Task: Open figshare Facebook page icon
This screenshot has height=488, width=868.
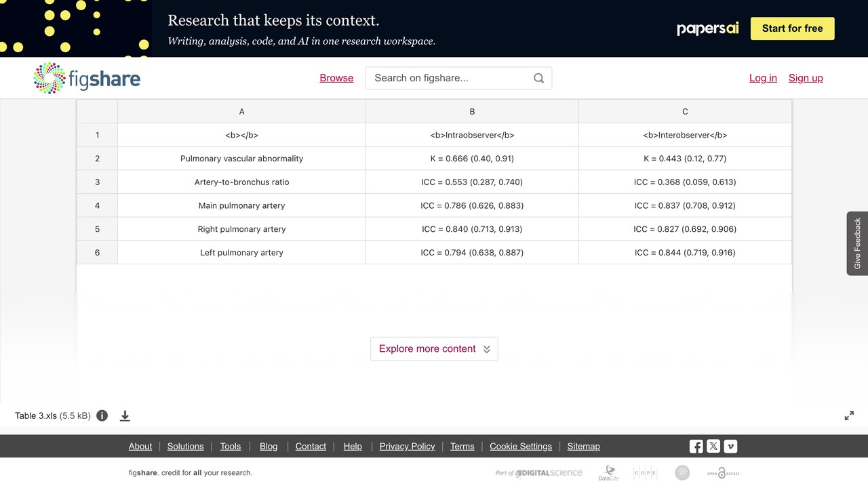Action: click(696, 446)
